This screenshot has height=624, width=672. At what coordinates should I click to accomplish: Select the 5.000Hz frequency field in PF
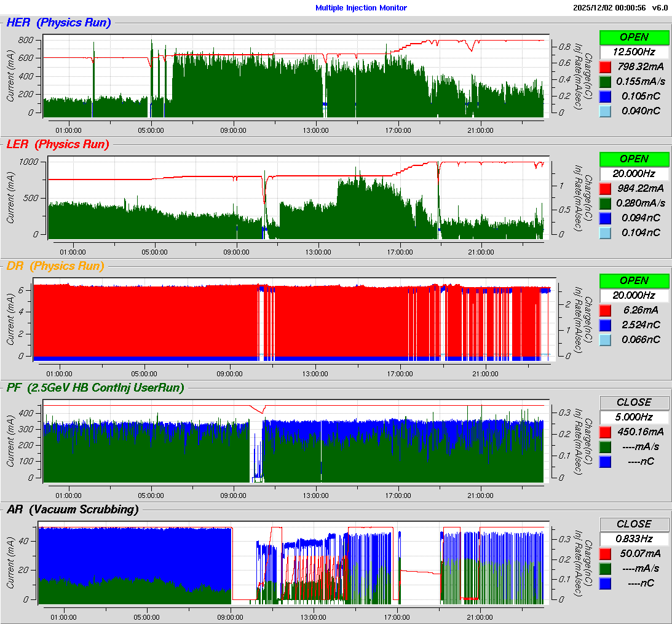634,417
